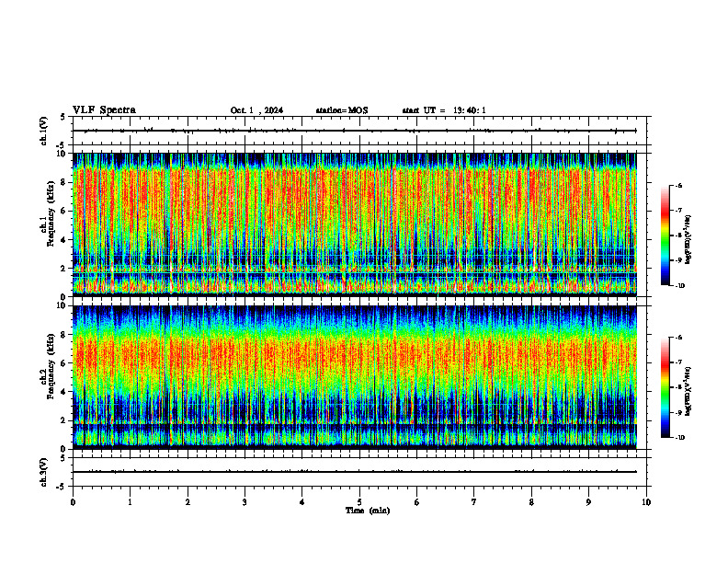Click the 'station=MOS' label
The image size is (728, 563).
[x=342, y=110]
